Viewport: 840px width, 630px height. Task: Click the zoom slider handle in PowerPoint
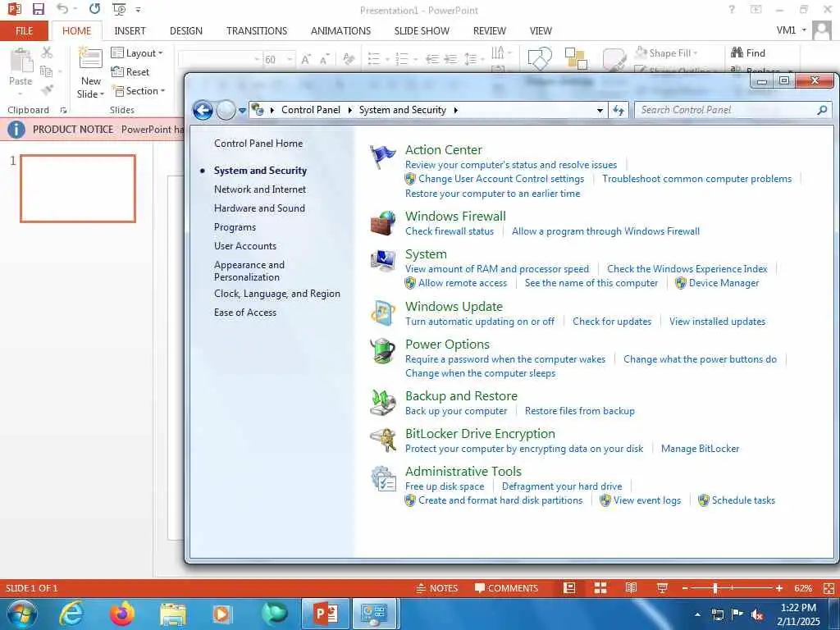pyautogui.click(x=715, y=588)
